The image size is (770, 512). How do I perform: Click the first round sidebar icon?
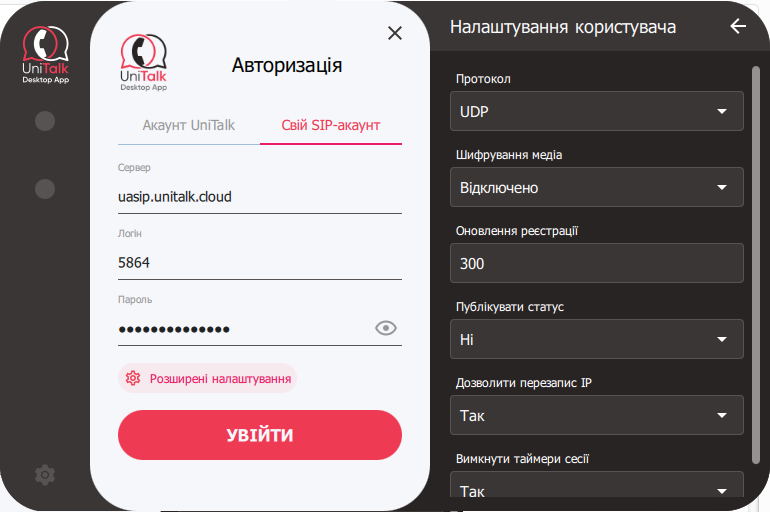(x=45, y=121)
